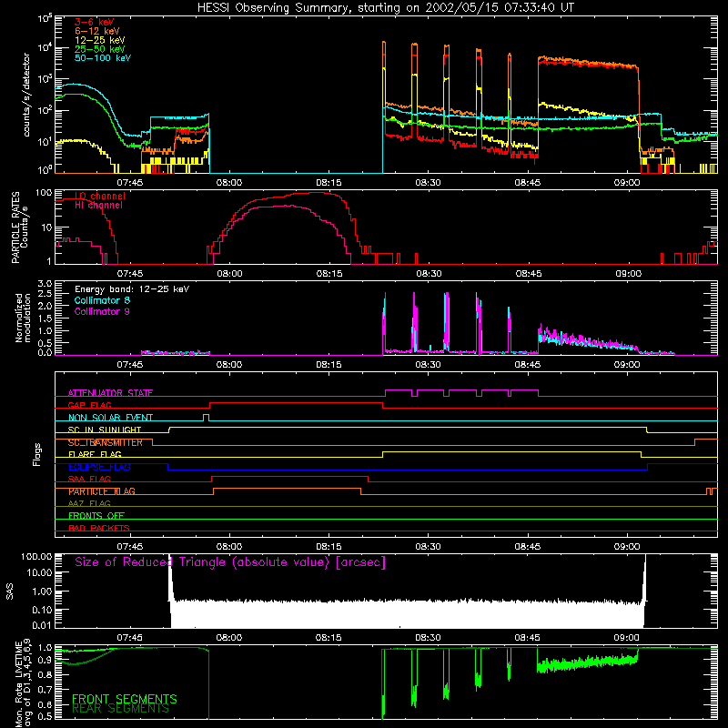Click the FRONTS_OFF flag label
Viewport: 728px width, 728px height.
click(96, 516)
